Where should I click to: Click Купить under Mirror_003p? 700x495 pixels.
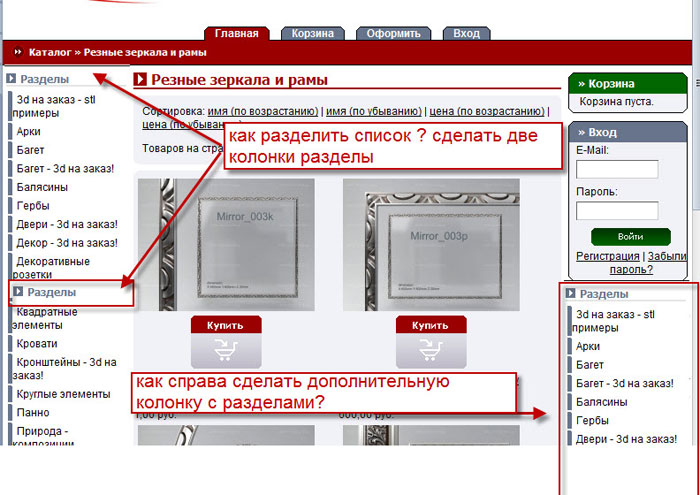tap(431, 341)
